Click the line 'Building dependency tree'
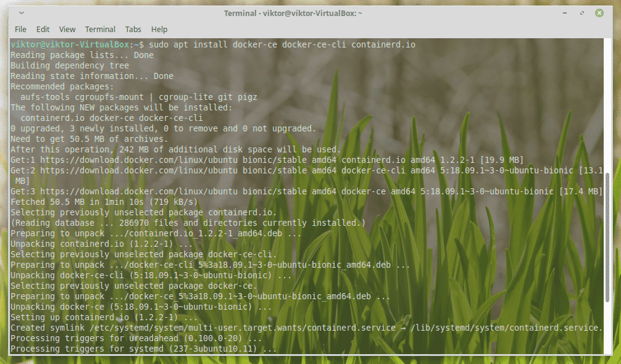The height and width of the screenshot is (364, 621). pos(70,65)
